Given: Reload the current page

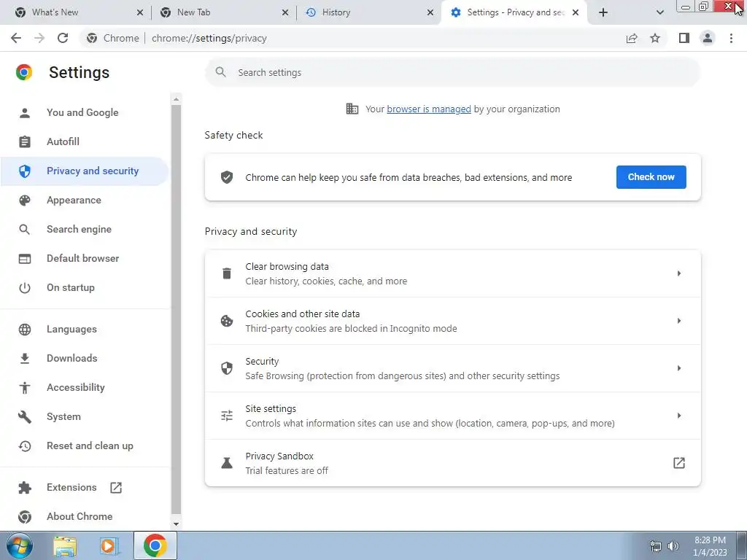Looking at the screenshot, I should [x=63, y=38].
